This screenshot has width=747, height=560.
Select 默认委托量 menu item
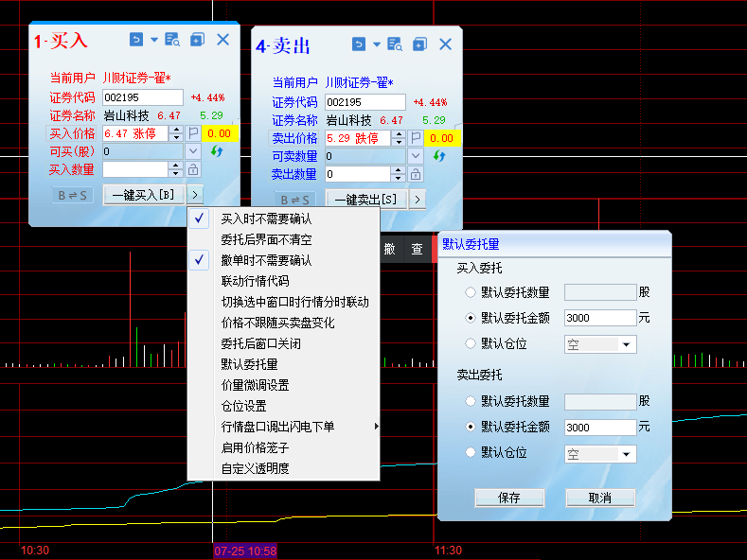pyautogui.click(x=284, y=364)
